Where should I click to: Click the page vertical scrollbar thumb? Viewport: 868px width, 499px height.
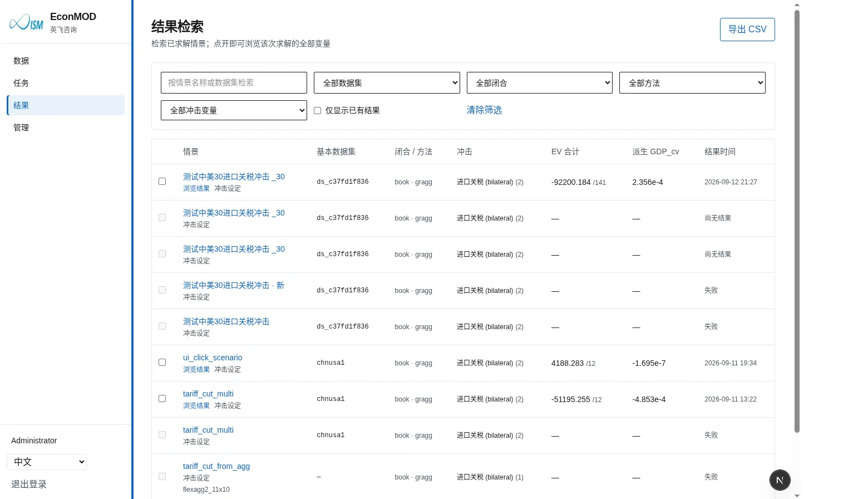point(797,221)
